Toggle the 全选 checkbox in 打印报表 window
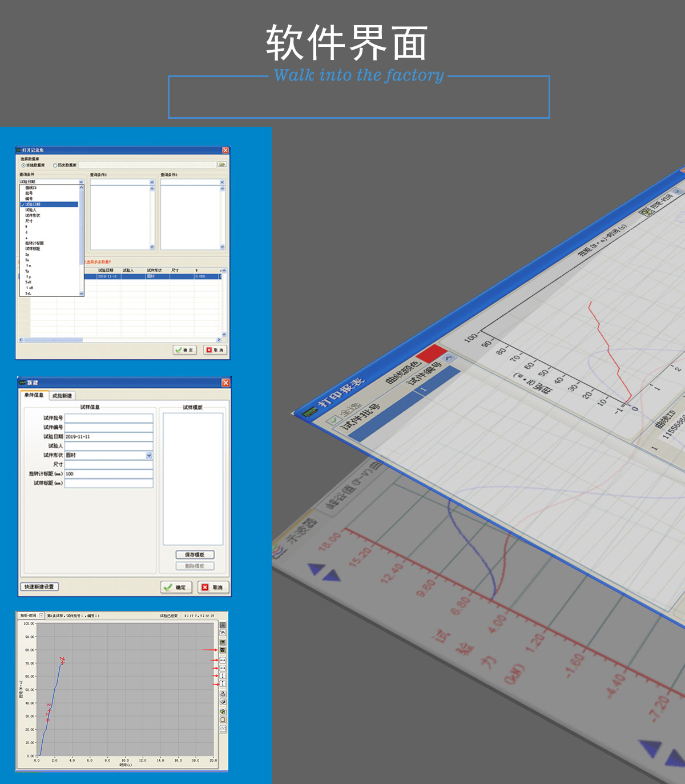The width and height of the screenshot is (685, 784). click(333, 421)
